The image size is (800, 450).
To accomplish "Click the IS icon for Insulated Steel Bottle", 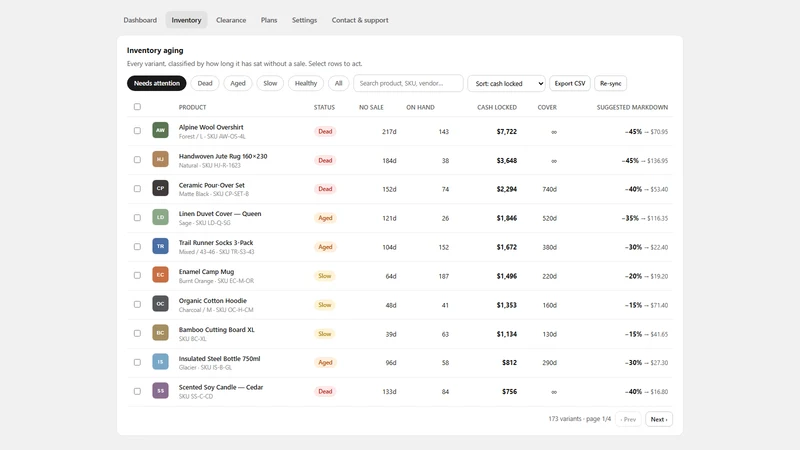I will [160, 362].
